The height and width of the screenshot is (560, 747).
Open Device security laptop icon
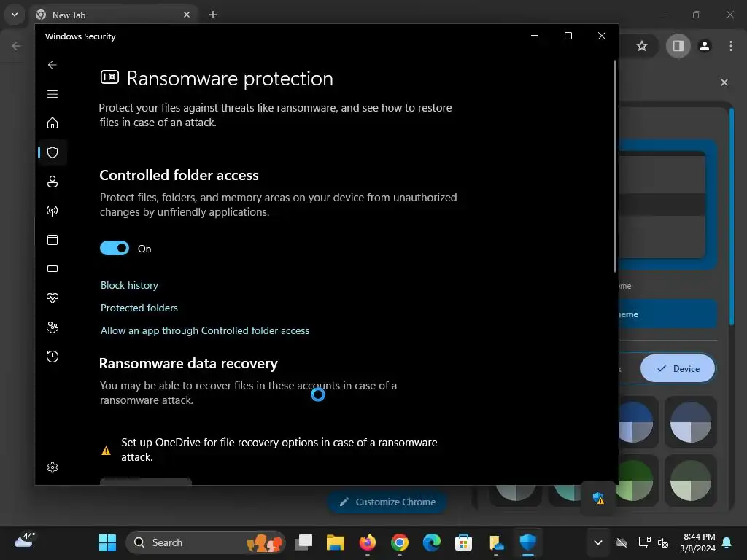coord(53,270)
